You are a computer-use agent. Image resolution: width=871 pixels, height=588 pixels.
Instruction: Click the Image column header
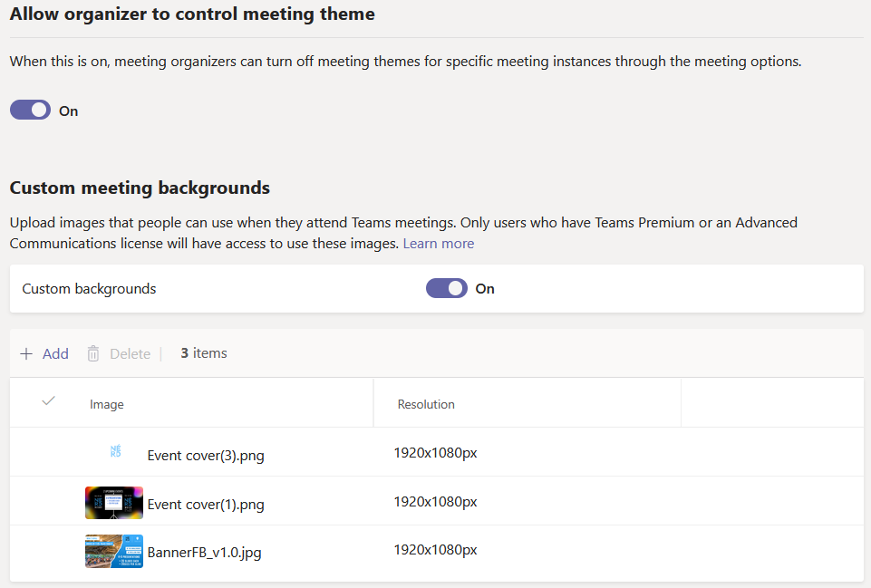[107, 403]
